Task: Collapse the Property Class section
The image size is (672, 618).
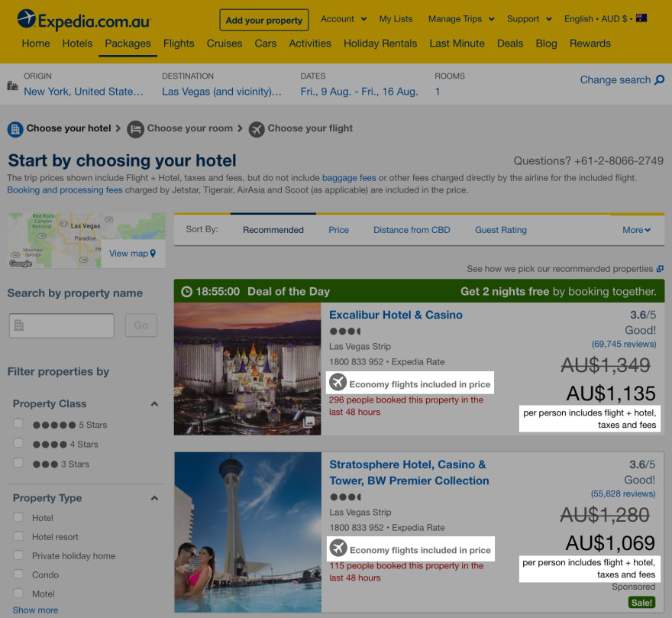Action: tap(155, 404)
